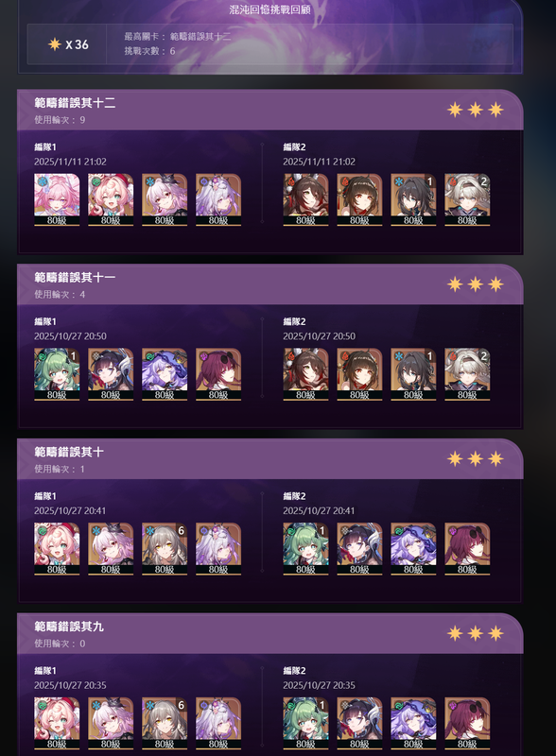Open the grey-haired fire character with badge 2 in 範疇錯誤其十二
The height and width of the screenshot is (756, 556).
[467, 199]
